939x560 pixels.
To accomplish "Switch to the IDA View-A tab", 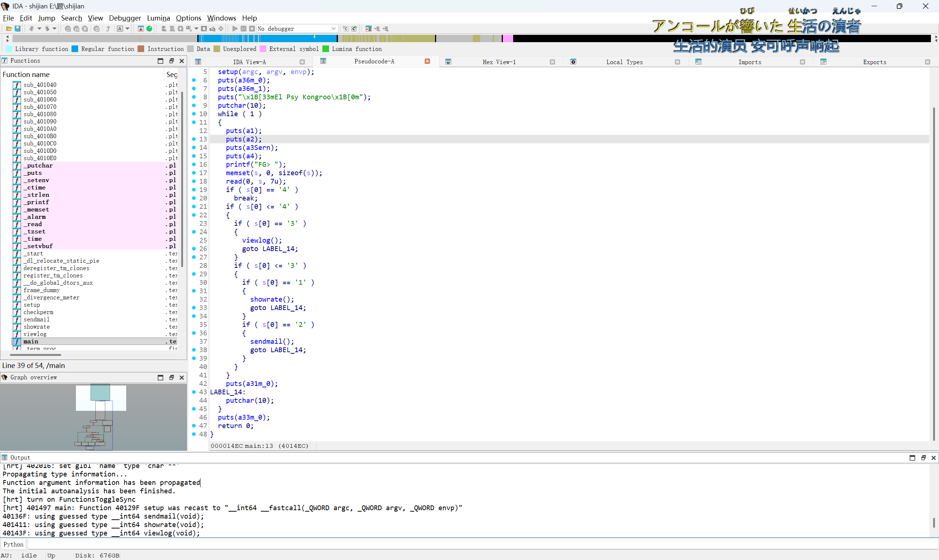I will [249, 62].
